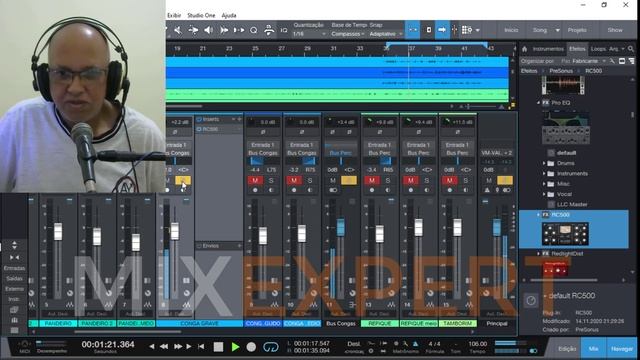This screenshot has width=640, height=360.
Task: Select the Listen speaker tool icon
Action: [208, 30]
